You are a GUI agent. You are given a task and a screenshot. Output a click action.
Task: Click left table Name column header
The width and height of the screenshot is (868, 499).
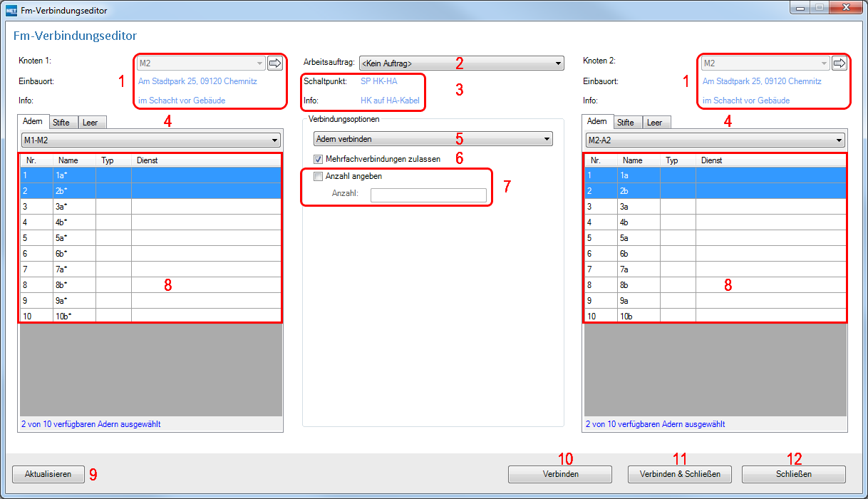(x=74, y=160)
